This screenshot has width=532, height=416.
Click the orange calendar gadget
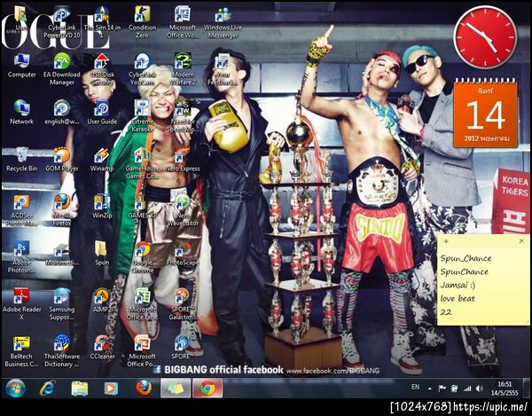click(x=486, y=113)
